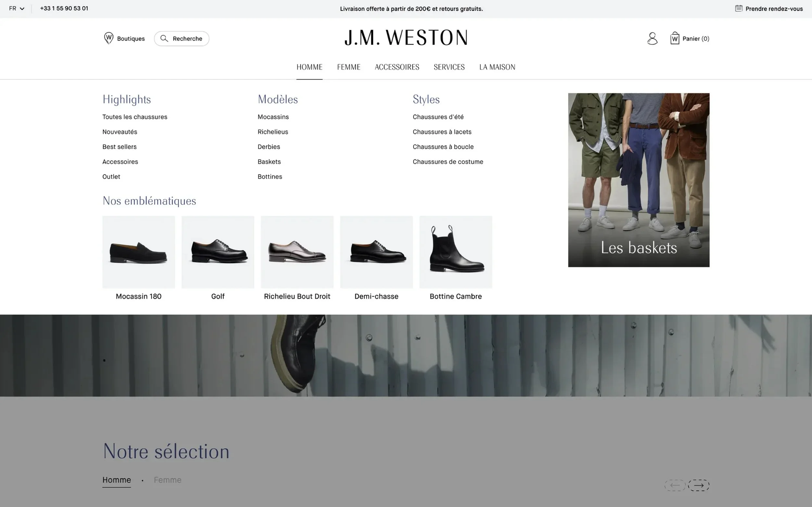
Task: Open the Boutiques store locator link
Action: coord(131,39)
